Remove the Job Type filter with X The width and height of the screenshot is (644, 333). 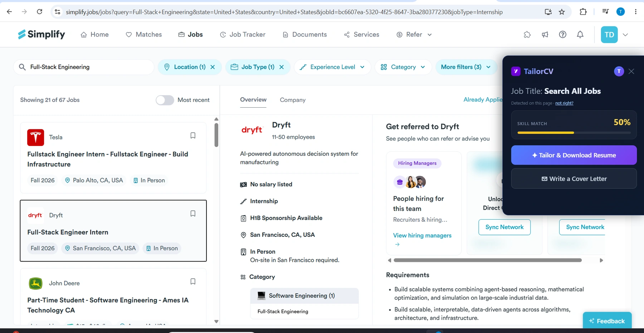point(282,67)
